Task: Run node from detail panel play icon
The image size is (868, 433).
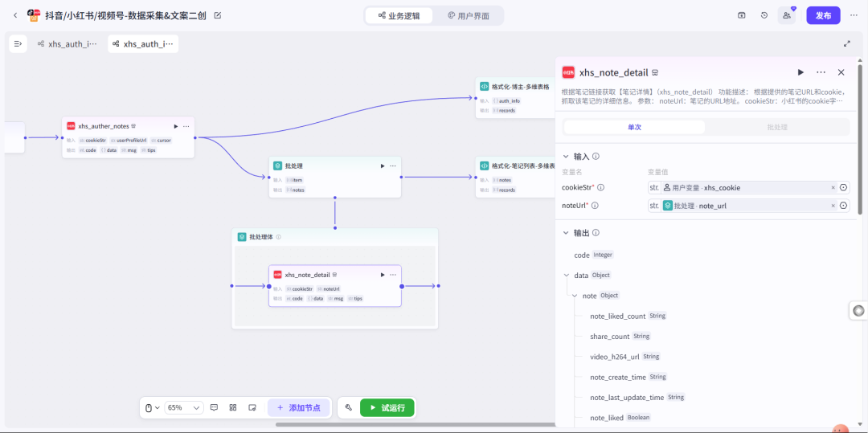Action: [x=800, y=72]
